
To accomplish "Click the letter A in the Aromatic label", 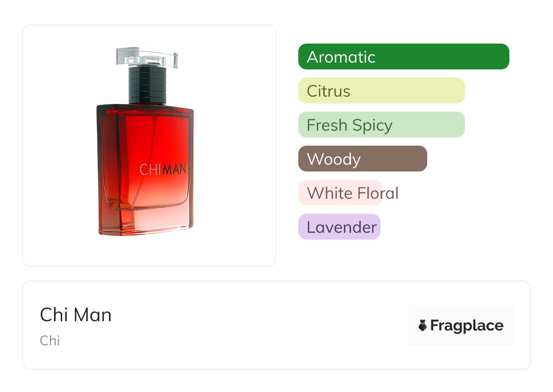I will [x=313, y=57].
